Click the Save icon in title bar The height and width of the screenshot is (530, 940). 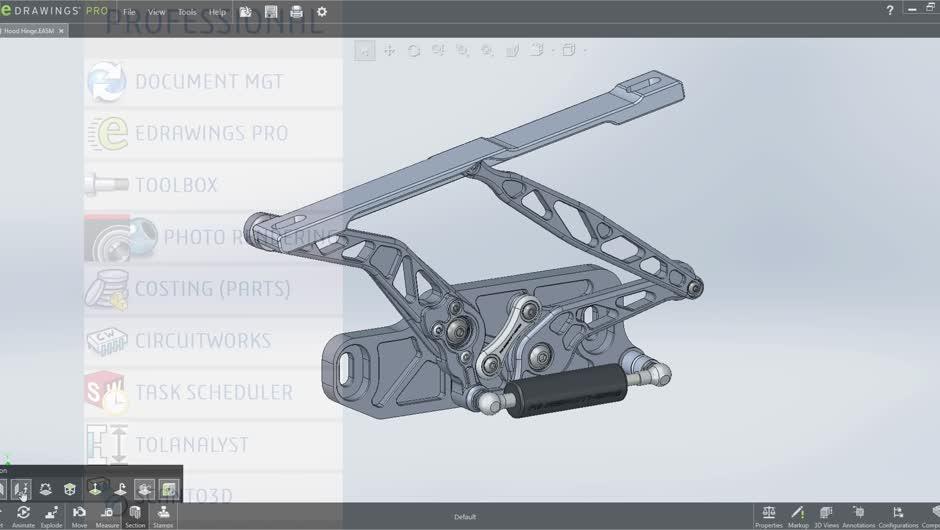tap(271, 12)
